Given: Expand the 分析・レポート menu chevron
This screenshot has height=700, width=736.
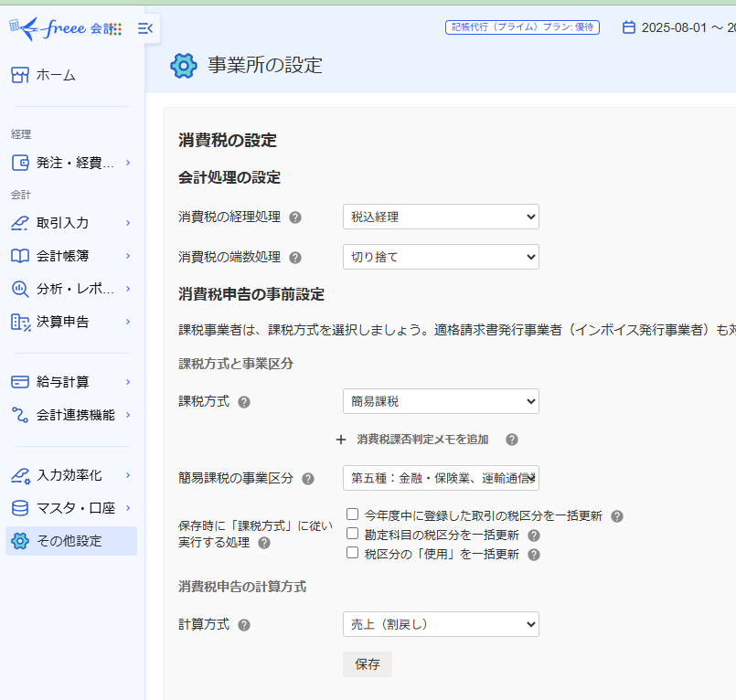Looking at the screenshot, I should [128, 289].
